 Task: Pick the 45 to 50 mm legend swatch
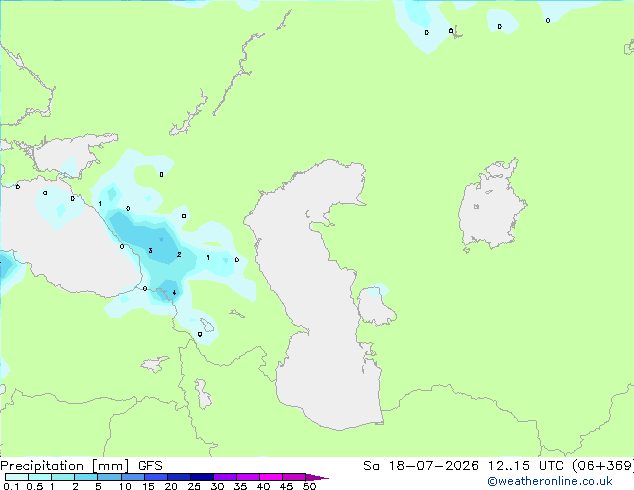[x=294, y=477]
